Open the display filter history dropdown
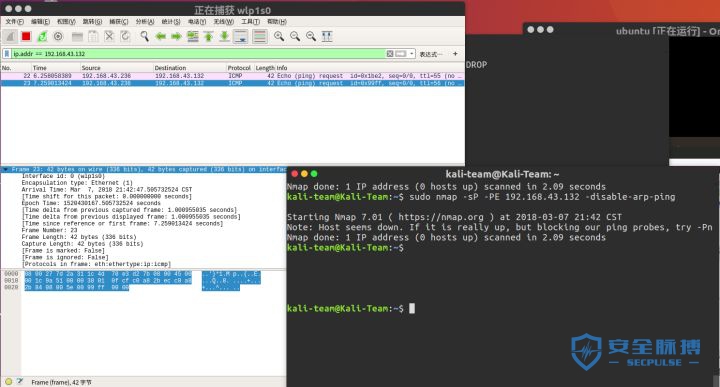720x387 pixels. 412,54
